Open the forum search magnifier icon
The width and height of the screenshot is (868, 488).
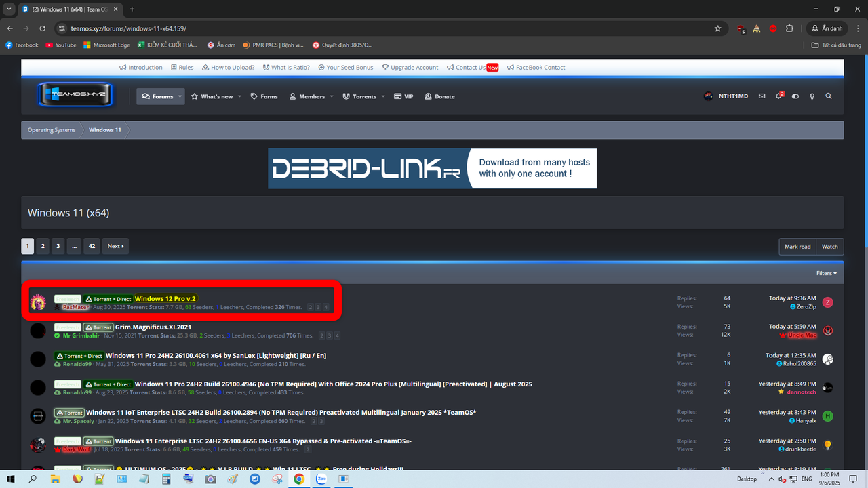[828, 96]
